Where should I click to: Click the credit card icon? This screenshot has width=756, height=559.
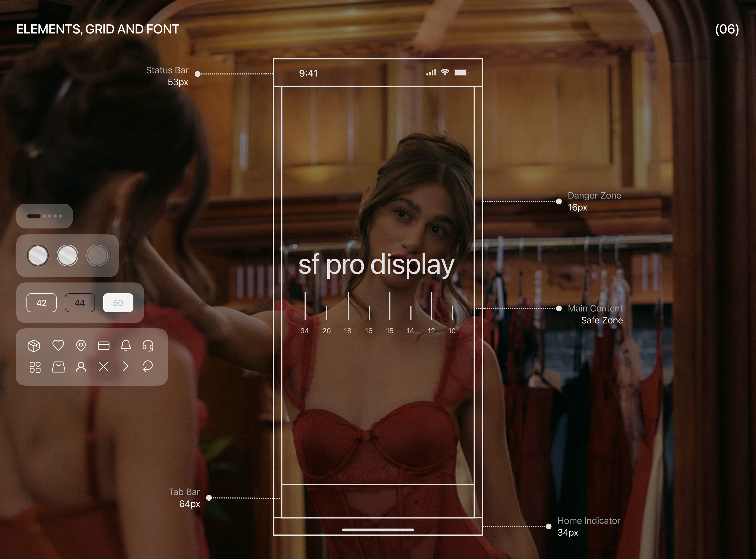tap(103, 345)
